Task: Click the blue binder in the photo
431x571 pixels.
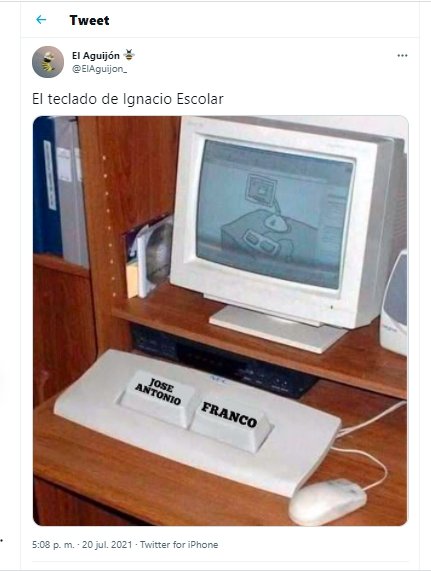Action: (47, 186)
